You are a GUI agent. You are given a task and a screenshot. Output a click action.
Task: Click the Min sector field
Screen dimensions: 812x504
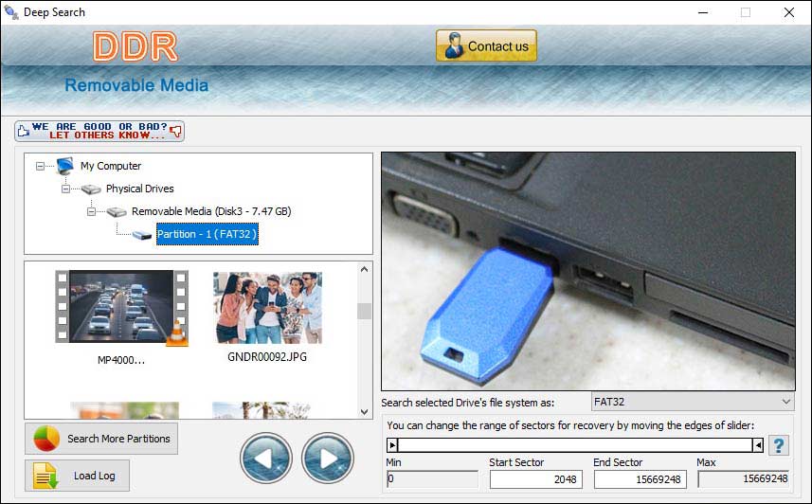pos(432,479)
